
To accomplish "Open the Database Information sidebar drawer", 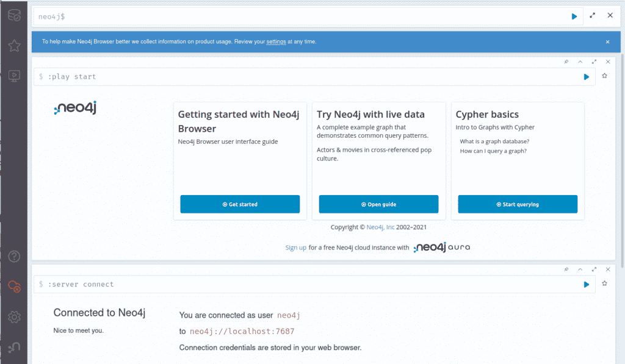I will (13, 15).
